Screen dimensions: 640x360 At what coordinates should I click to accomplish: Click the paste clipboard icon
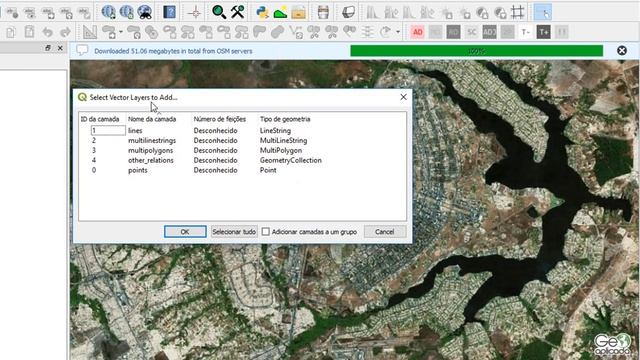point(29,32)
